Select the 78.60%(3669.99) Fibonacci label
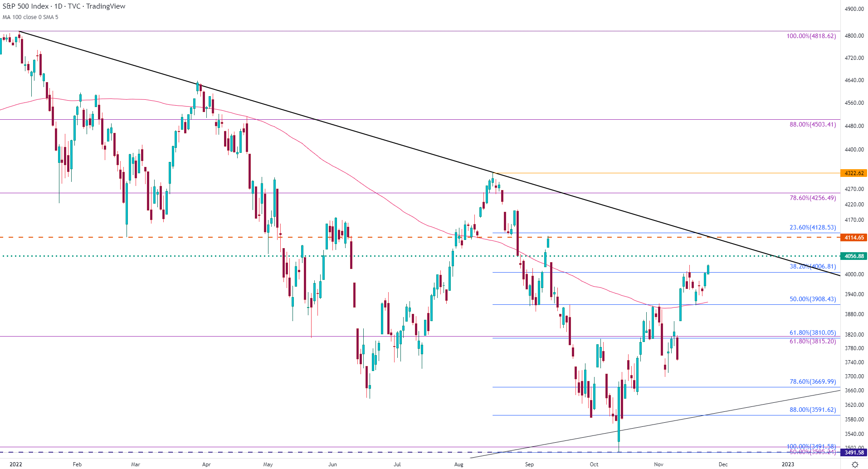Image resolution: width=868 pixels, height=469 pixels. [813, 381]
